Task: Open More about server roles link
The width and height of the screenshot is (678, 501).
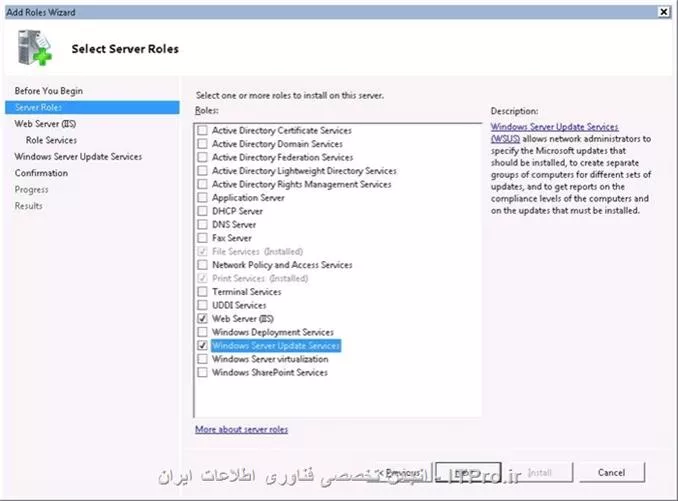Action: click(x=241, y=429)
